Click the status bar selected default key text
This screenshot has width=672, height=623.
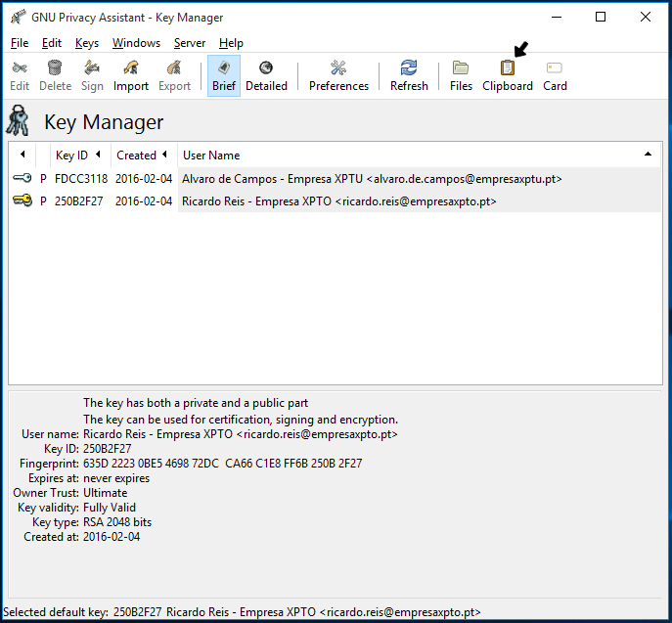click(242, 612)
